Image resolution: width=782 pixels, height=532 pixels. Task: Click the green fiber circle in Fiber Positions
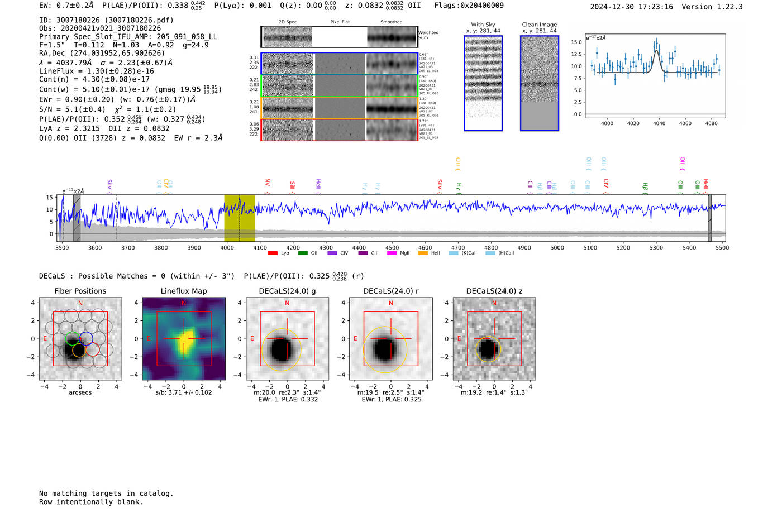pyautogui.click(x=72, y=338)
